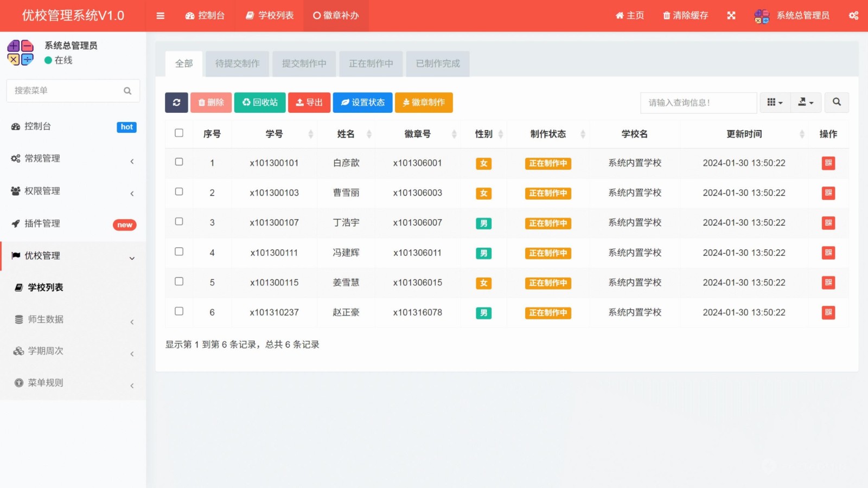Tick the select-all checkbox in table header

tap(179, 133)
